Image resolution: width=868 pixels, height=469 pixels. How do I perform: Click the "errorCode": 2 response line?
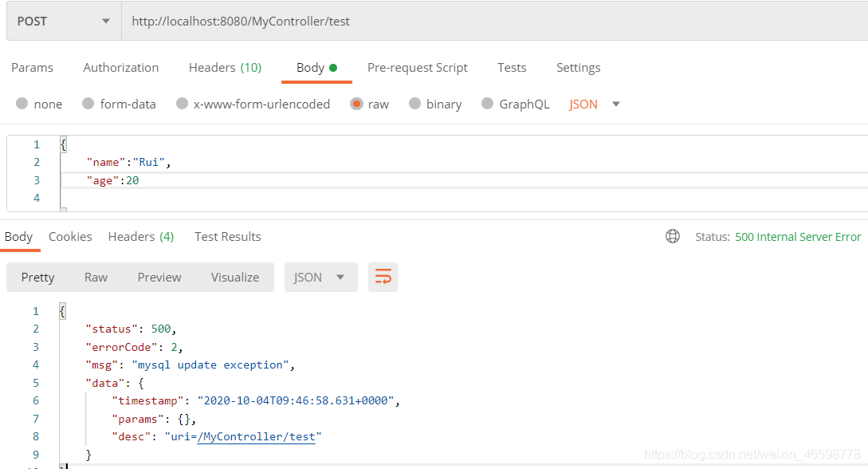[x=134, y=347]
